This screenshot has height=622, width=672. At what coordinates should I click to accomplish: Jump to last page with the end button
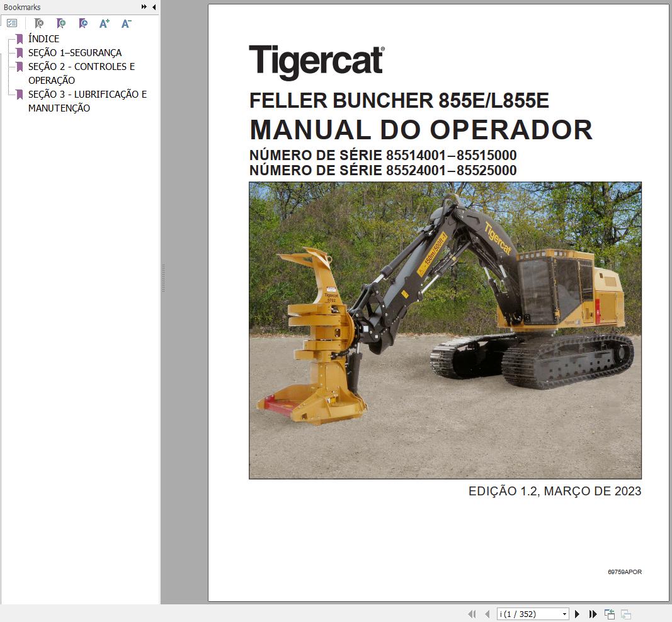pyautogui.click(x=593, y=613)
